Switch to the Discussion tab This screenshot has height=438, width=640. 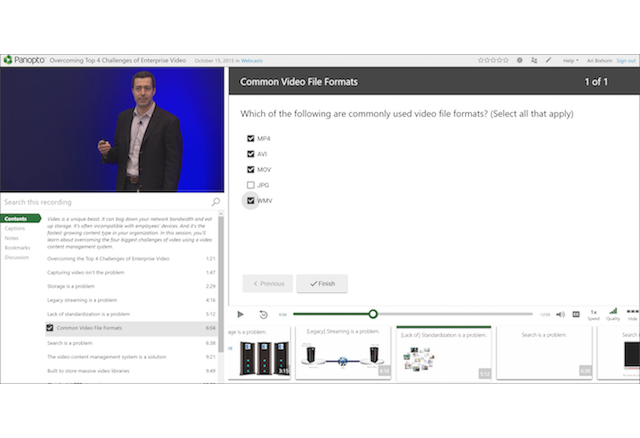17,257
